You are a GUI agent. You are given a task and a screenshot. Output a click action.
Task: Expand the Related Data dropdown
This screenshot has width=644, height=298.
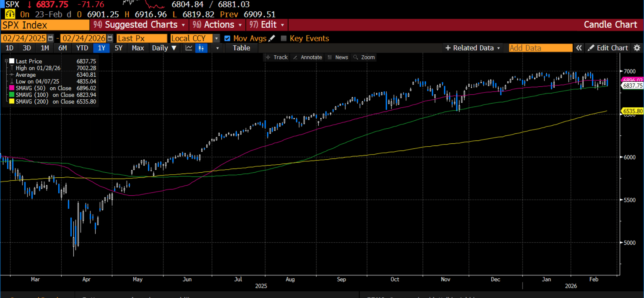coord(473,48)
